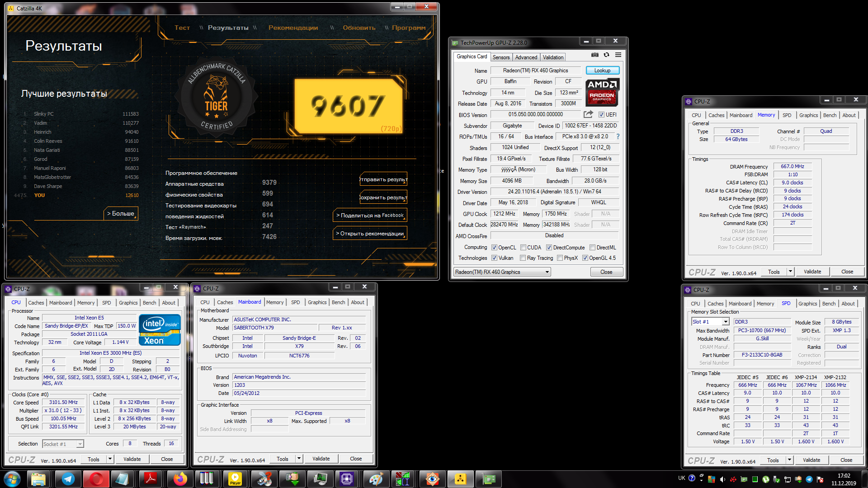Toggle the DirectCompute checkbox
The image size is (868, 488).
coord(549,248)
